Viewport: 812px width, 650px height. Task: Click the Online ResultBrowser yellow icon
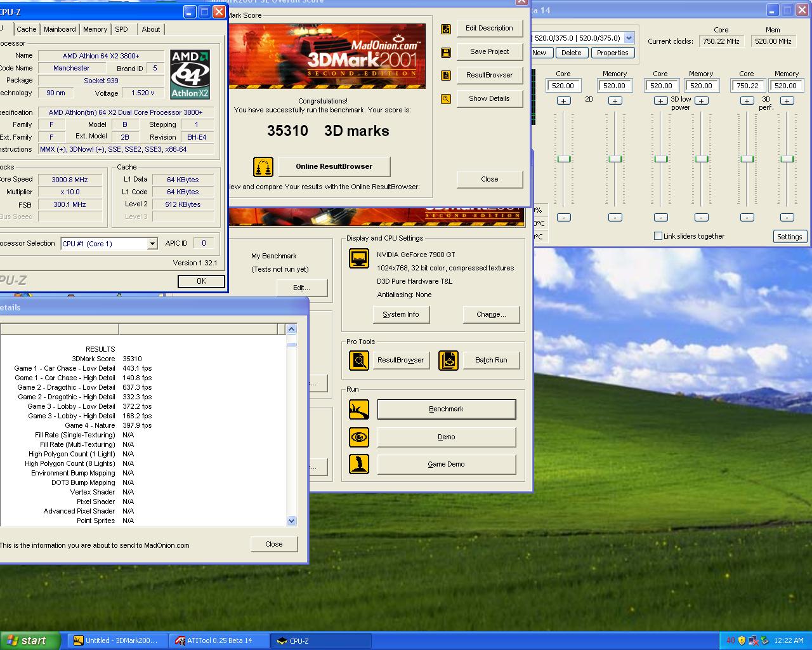click(263, 167)
